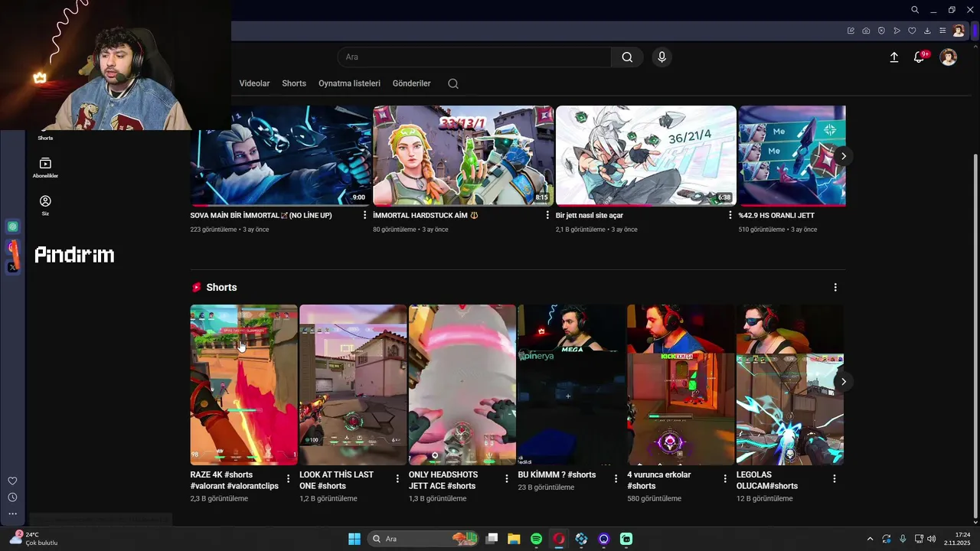Image resolution: width=980 pixels, height=551 pixels.
Task: Open options for 4 vurunca erkolar short
Action: (x=725, y=478)
